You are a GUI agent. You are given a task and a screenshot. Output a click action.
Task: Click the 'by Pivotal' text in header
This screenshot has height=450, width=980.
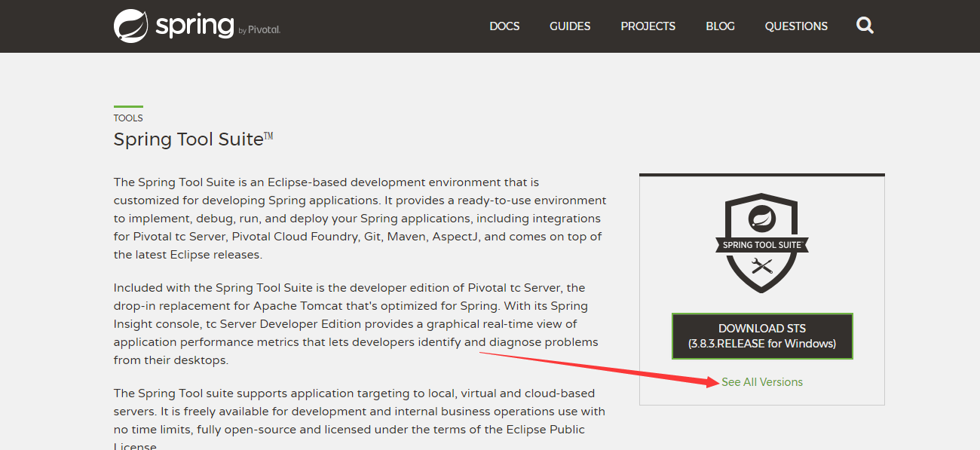[259, 30]
